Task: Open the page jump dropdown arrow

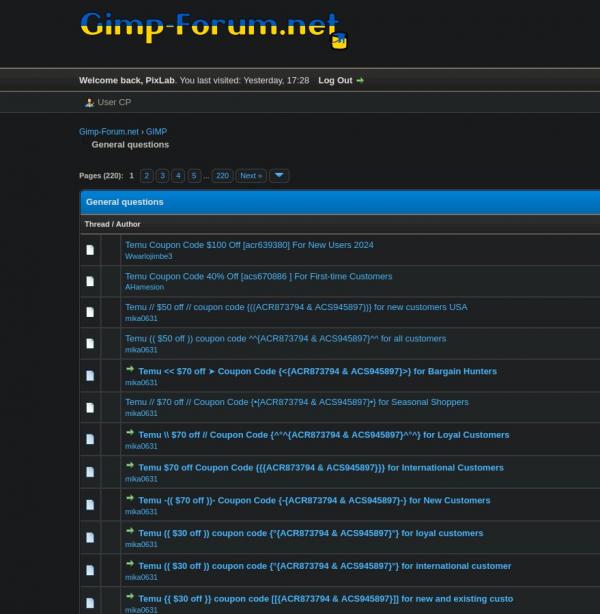Action: [x=279, y=175]
